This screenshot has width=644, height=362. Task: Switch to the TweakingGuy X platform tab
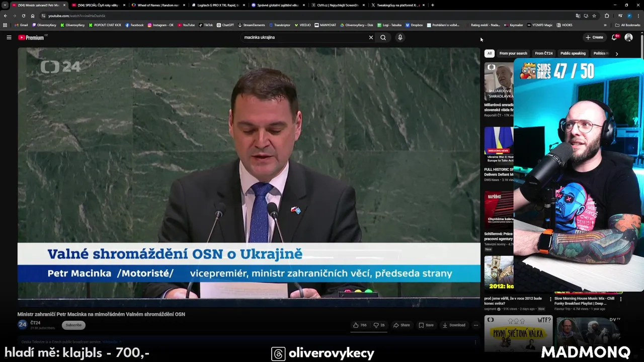point(397,5)
